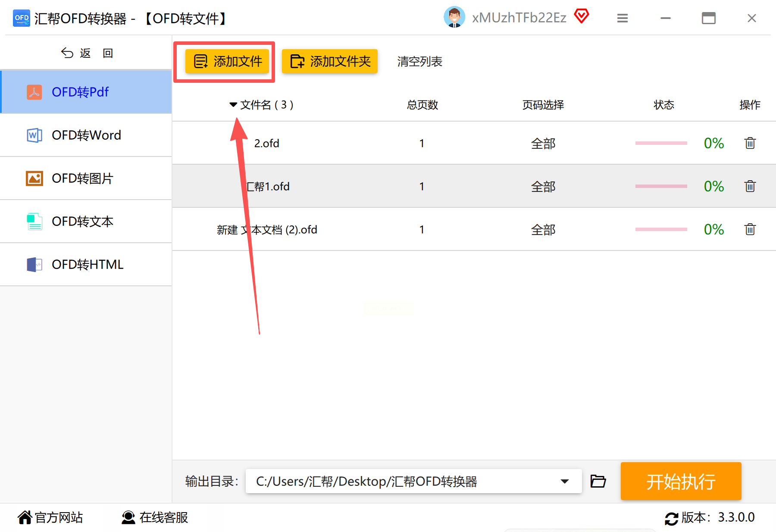This screenshot has width=776, height=532.
Task: Click progress bar of 汇帮1.ofd
Action: 661,186
